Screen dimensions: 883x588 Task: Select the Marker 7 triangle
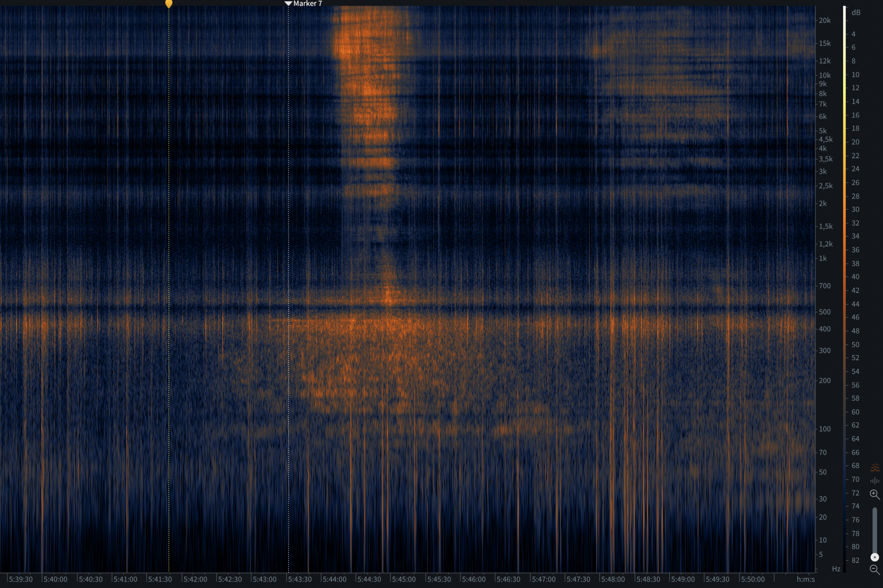(288, 4)
